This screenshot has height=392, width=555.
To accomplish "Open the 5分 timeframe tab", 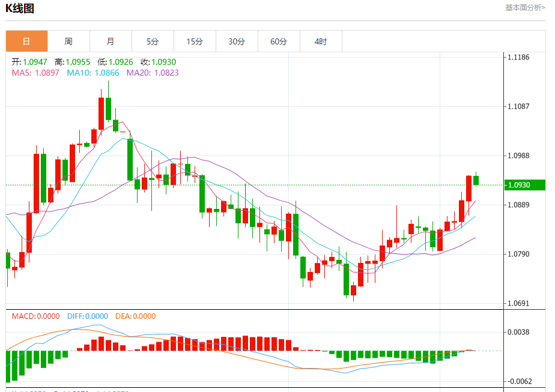I will 153,41.
